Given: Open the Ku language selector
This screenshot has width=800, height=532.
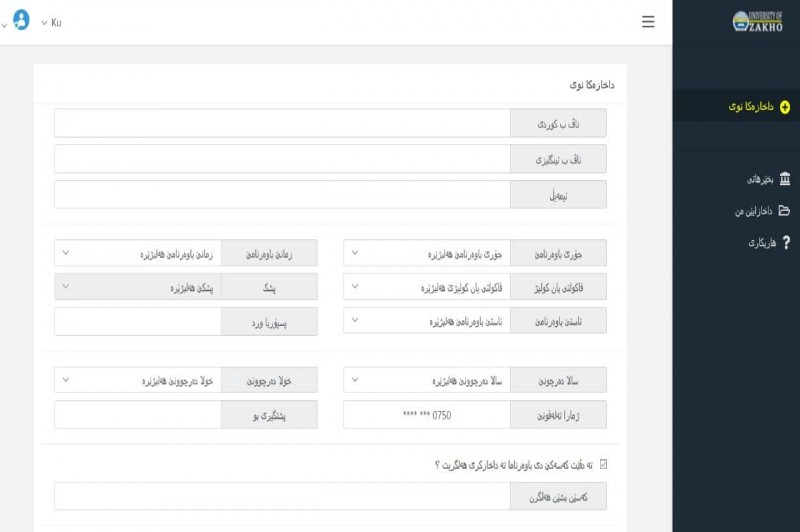Looking at the screenshot, I should 51,21.
